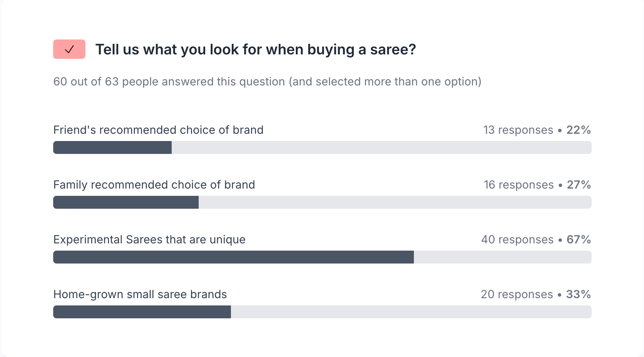Click the pink checkmark question icon
This screenshot has width=644, height=357.
tap(69, 49)
